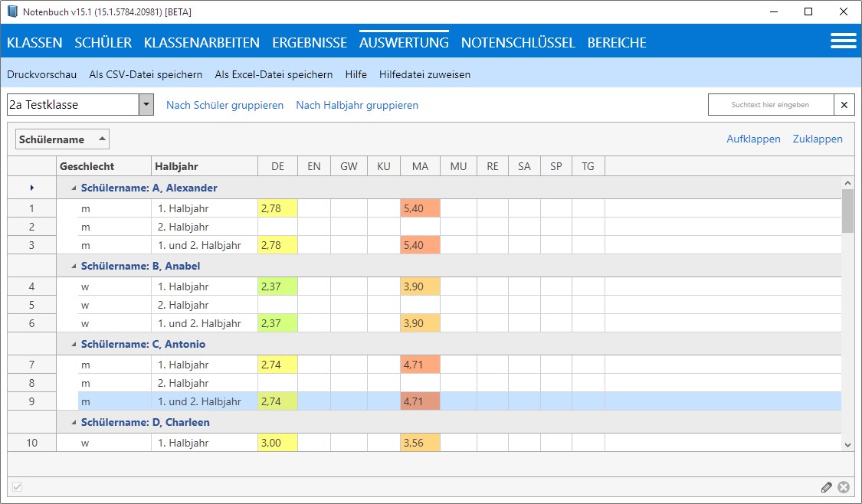
Task: Click the Nach Halbjahr gruppieren link
Action: tap(357, 105)
